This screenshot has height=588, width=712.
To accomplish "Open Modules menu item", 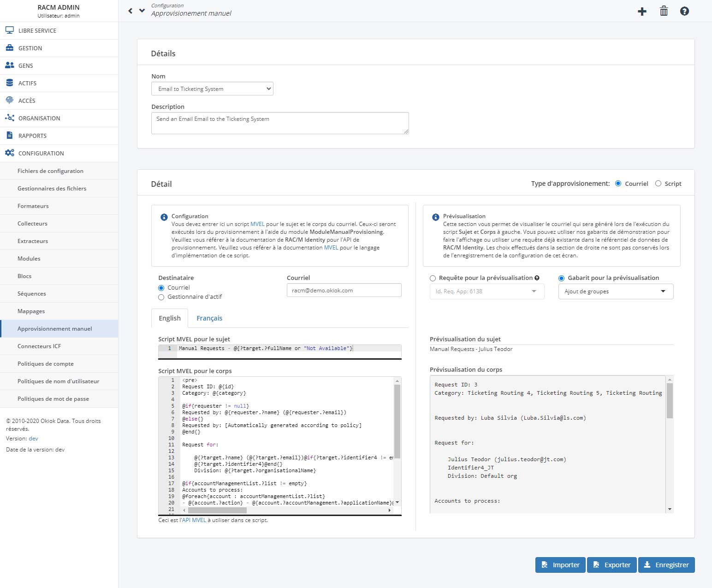I will [x=59, y=258].
